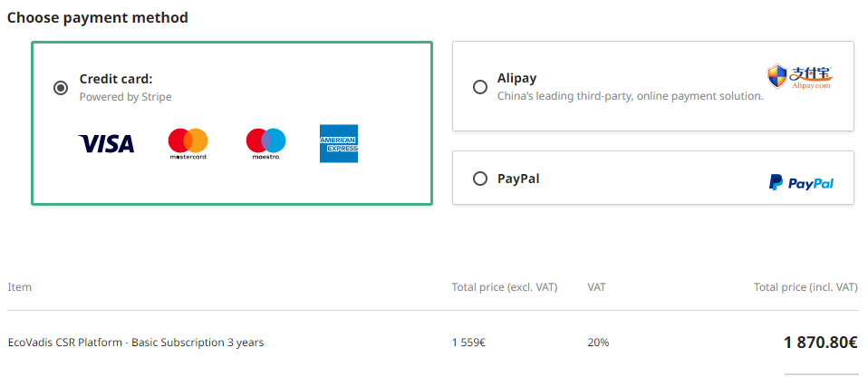Click the Mastercard logo
The image size is (868, 377).
[188, 144]
